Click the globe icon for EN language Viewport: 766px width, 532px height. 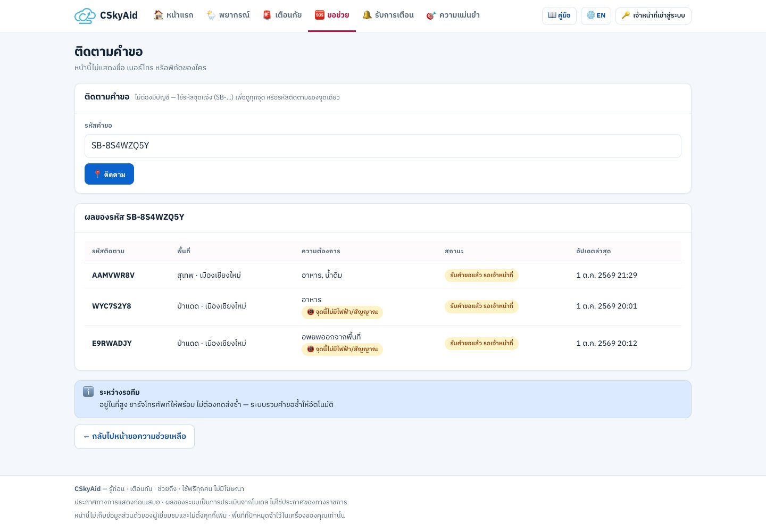[591, 15]
